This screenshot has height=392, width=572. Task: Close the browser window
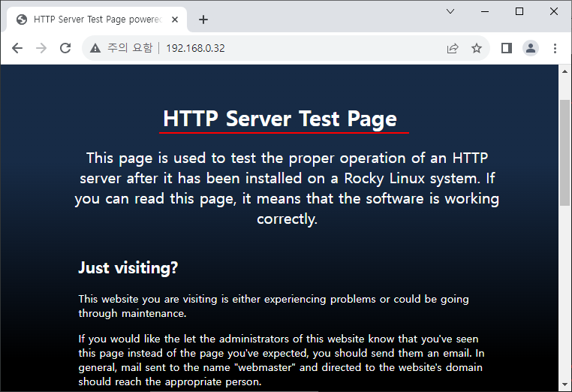click(x=554, y=11)
